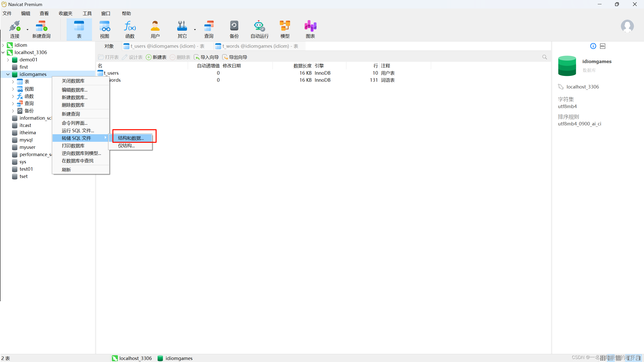Collapse the idiomgames database node
The width and height of the screenshot is (644, 362).
(x=8, y=74)
